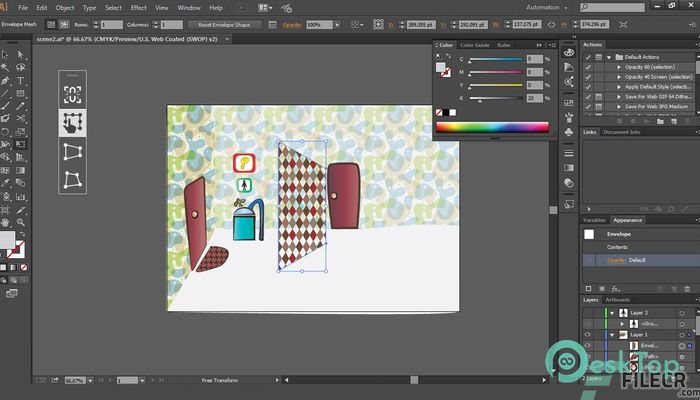Screen dimensions: 700x400
Task: Select the Rotate tool
Action: point(5,132)
